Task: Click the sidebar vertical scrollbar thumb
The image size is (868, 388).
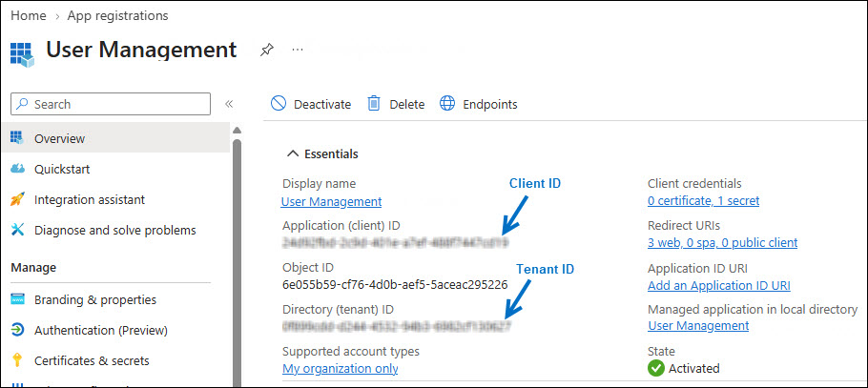Action: pyautogui.click(x=237, y=263)
